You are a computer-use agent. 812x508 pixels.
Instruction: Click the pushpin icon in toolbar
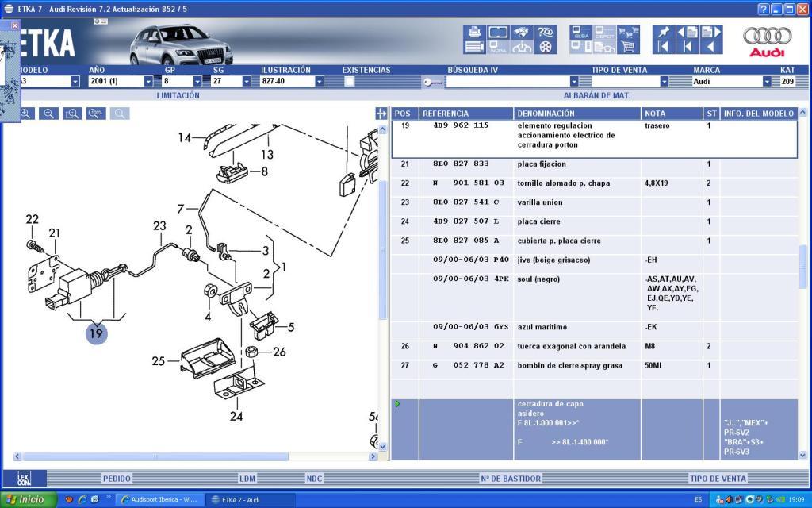663,32
